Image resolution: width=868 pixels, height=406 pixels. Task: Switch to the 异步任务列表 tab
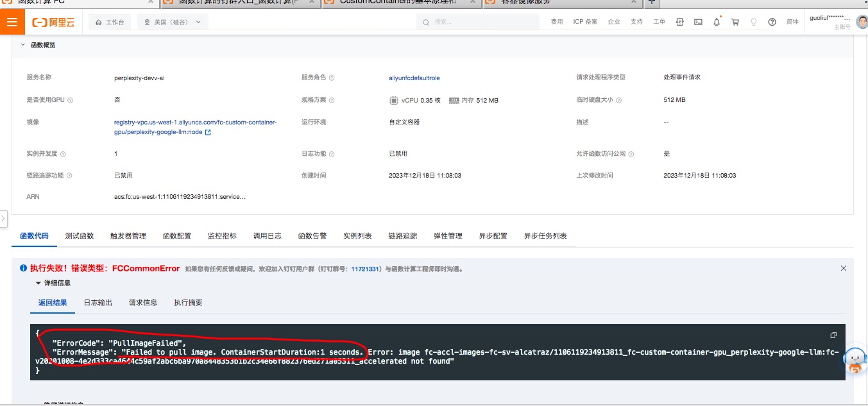point(545,236)
